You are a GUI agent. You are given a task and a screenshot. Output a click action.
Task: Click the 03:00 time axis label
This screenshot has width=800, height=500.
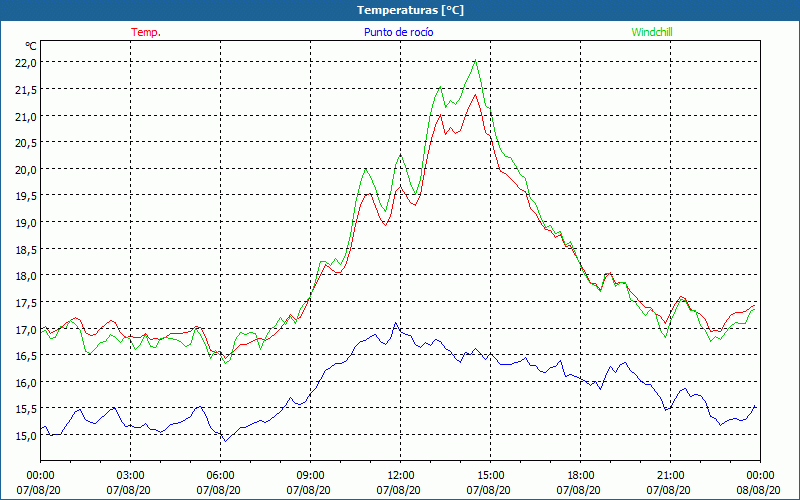131,475
